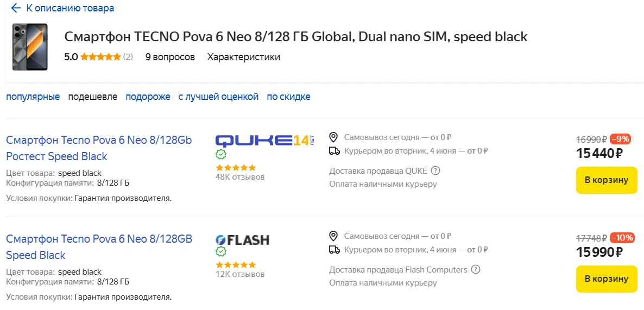Sort offers by "с лучшей оценкой"
Screen dimensions: 644x310
pos(218,97)
